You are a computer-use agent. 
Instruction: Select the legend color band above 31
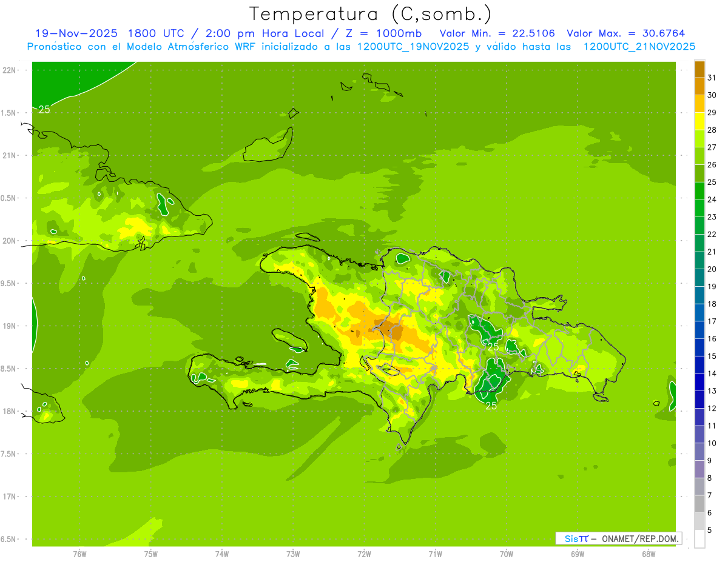(x=699, y=69)
